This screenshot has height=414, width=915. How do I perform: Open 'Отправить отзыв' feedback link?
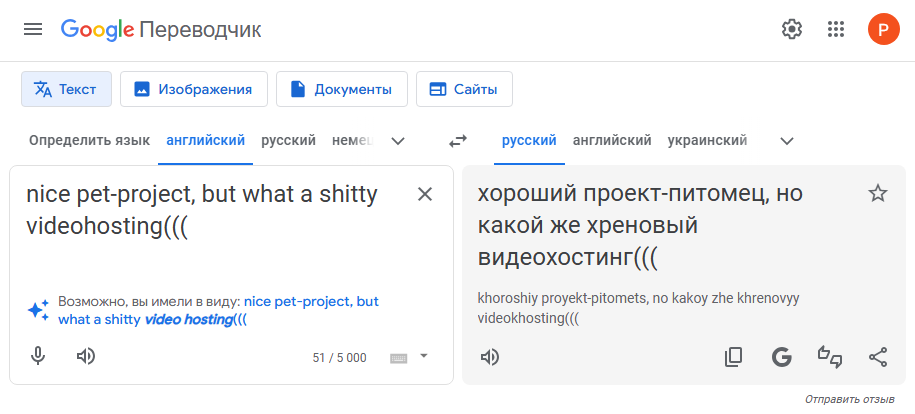(850, 400)
